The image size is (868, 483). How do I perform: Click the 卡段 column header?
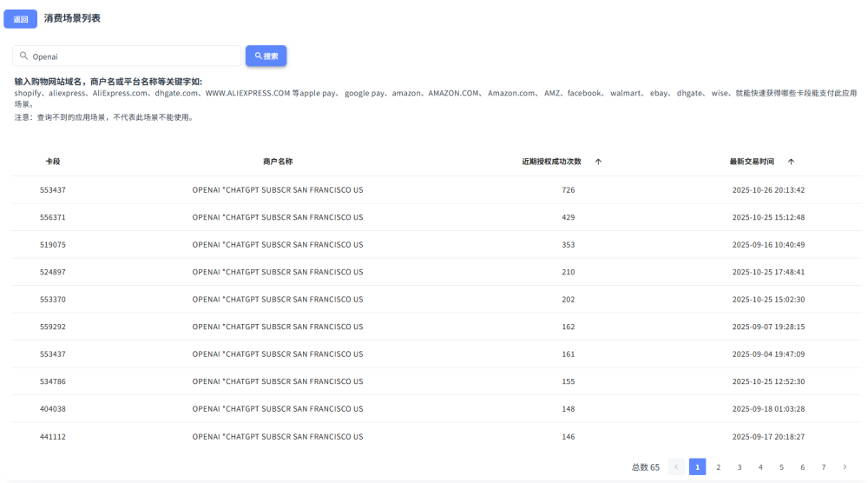pyautogui.click(x=53, y=162)
